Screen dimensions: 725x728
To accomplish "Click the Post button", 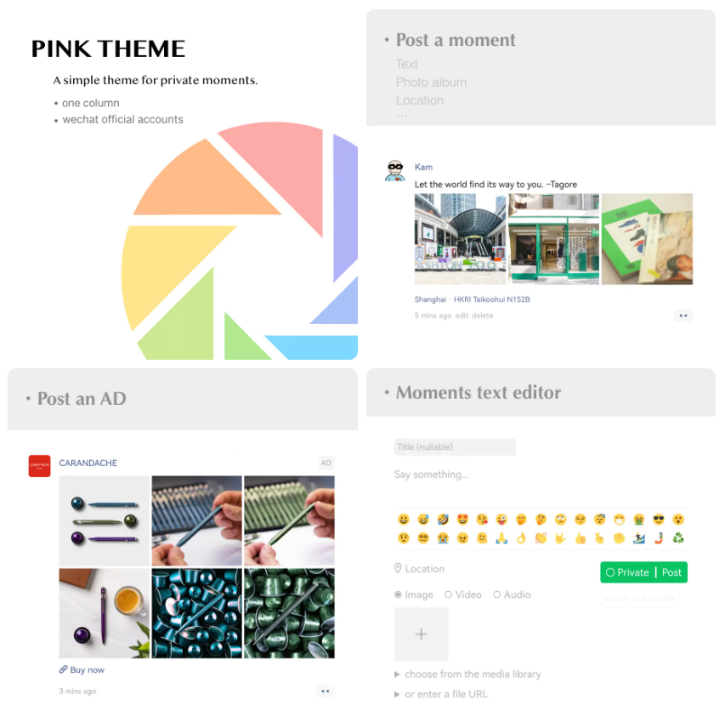I will [671, 572].
